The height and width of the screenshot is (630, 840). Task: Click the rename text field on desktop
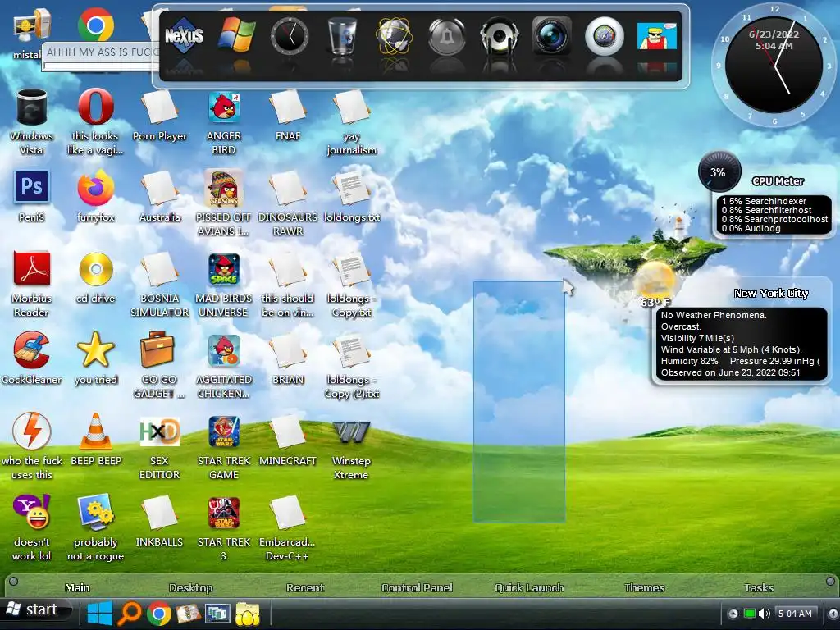pos(101,66)
